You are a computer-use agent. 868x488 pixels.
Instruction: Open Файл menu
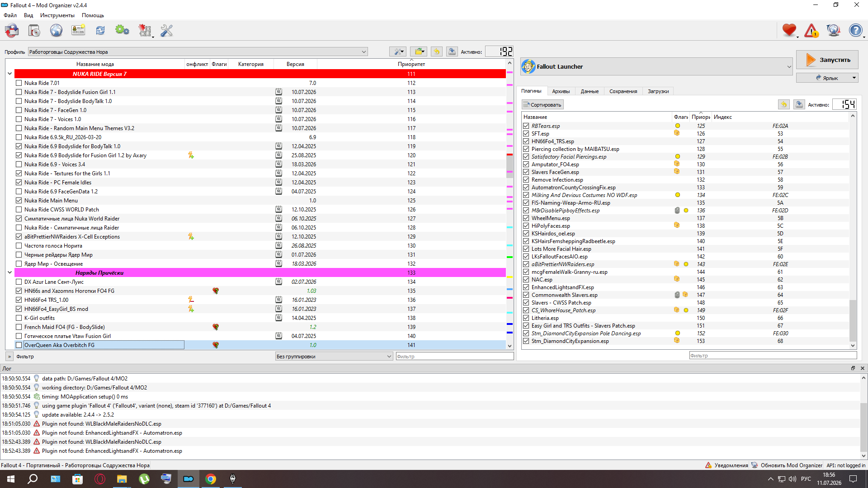(10, 15)
